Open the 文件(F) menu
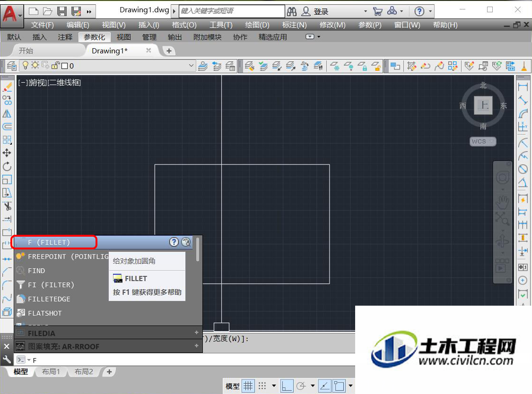 click(x=43, y=25)
